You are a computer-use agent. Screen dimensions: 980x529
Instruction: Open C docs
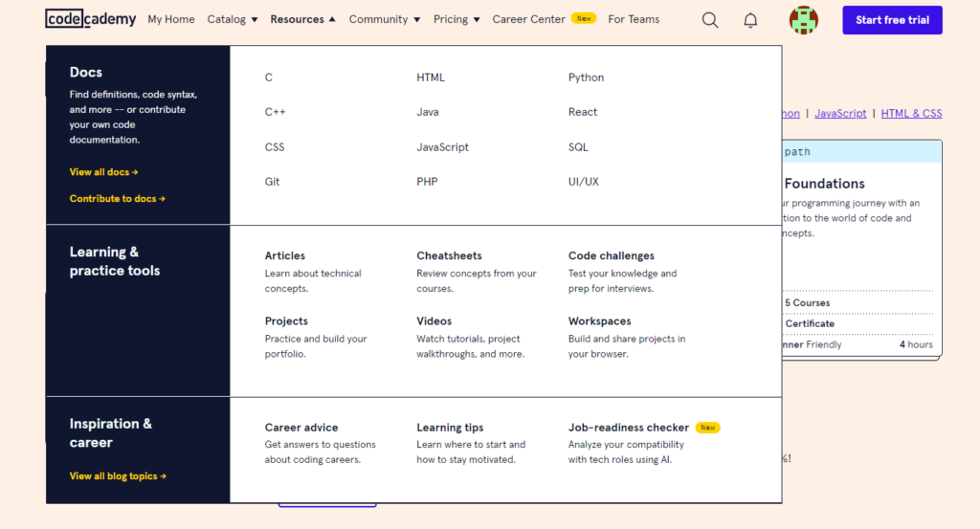pos(269,77)
